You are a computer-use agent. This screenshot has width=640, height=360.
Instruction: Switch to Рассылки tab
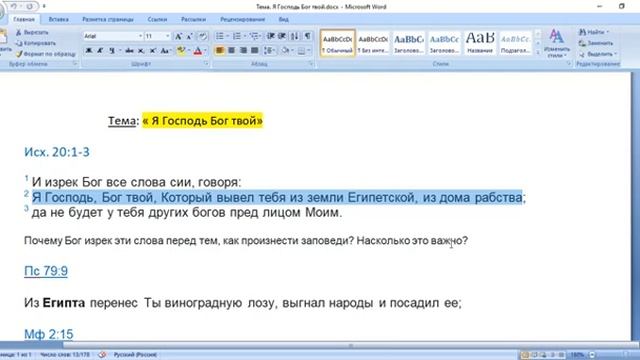click(193, 19)
